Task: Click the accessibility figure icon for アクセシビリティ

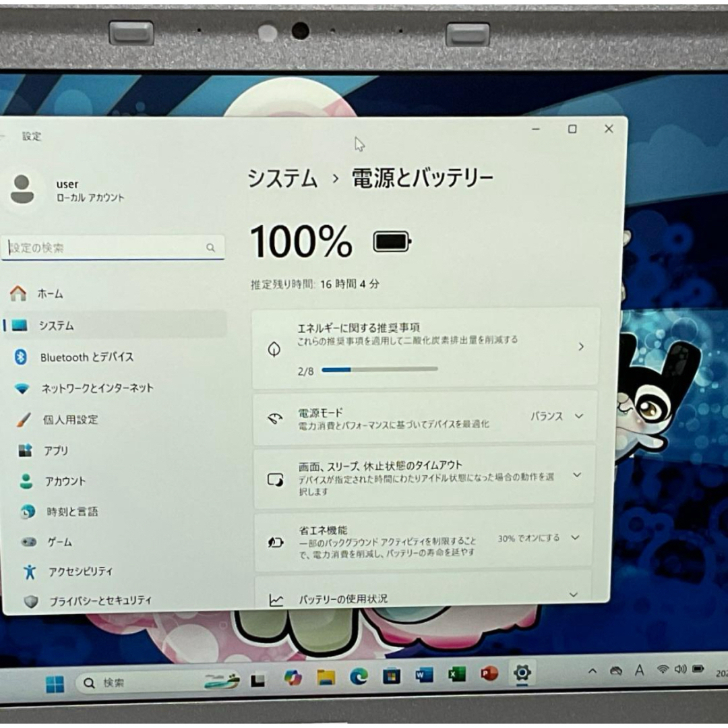Action: [30, 572]
